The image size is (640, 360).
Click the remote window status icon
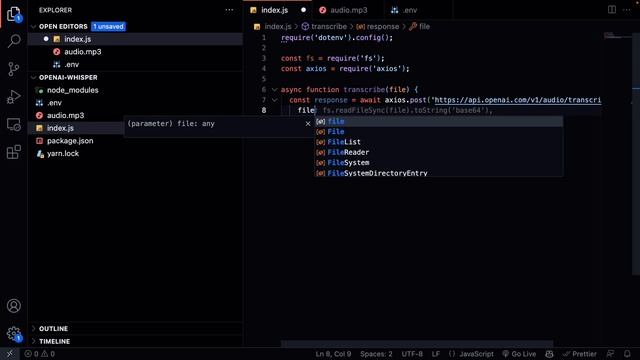point(9,354)
